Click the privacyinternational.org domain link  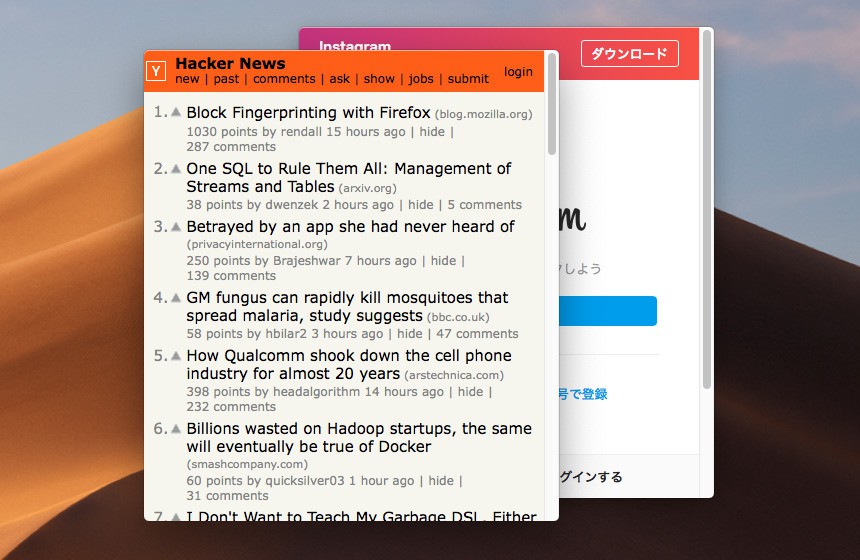[257, 244]
